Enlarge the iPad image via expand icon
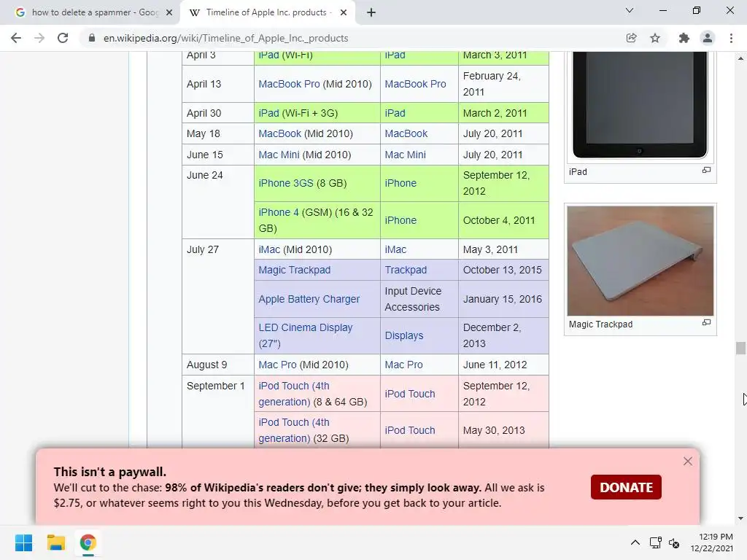 [x=706, y=170]
